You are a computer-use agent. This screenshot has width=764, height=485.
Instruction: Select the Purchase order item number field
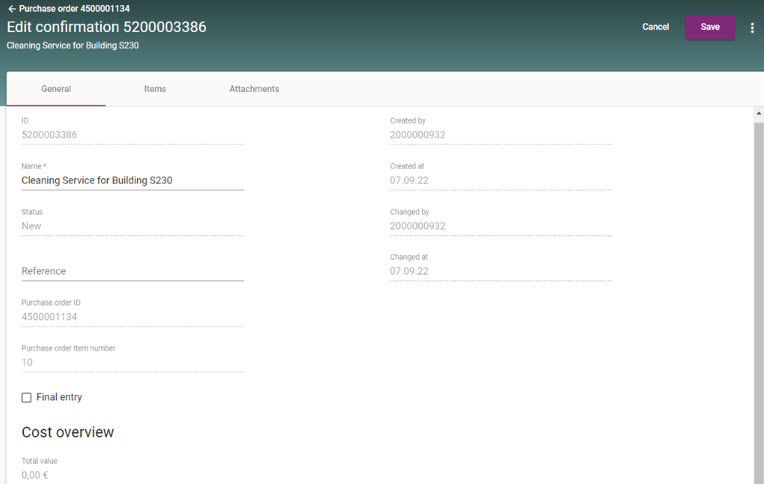(x=132, y=363)
